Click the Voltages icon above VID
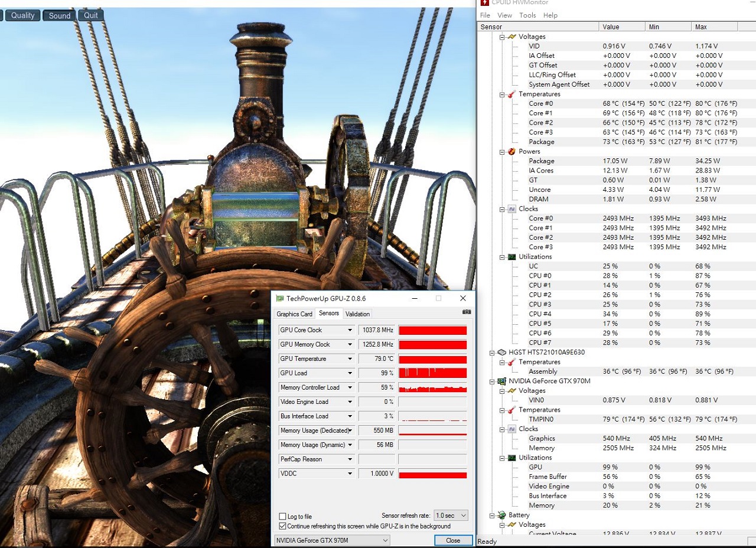756x548 pixels. click(x=511, y=37)
